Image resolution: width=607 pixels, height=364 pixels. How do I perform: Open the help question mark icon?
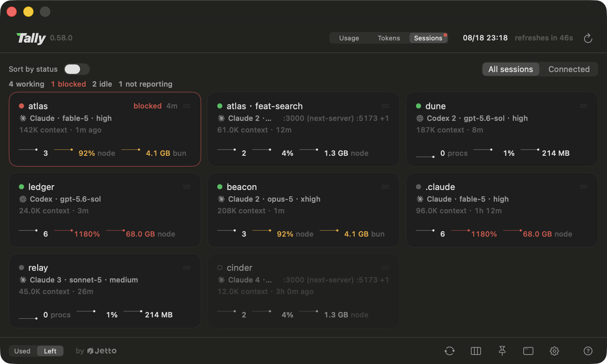(x=588, y=351)
